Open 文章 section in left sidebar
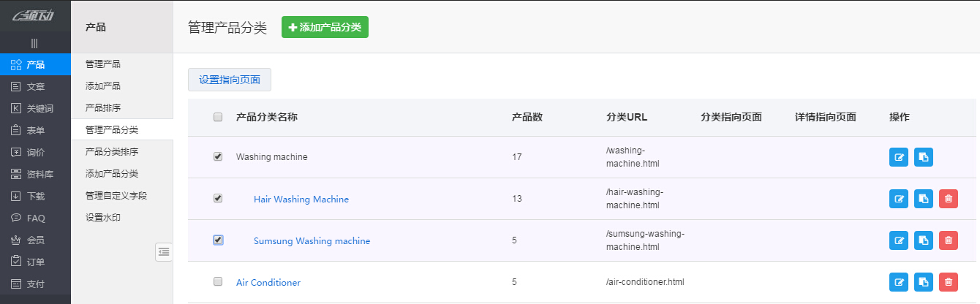 tap(35, 86)
